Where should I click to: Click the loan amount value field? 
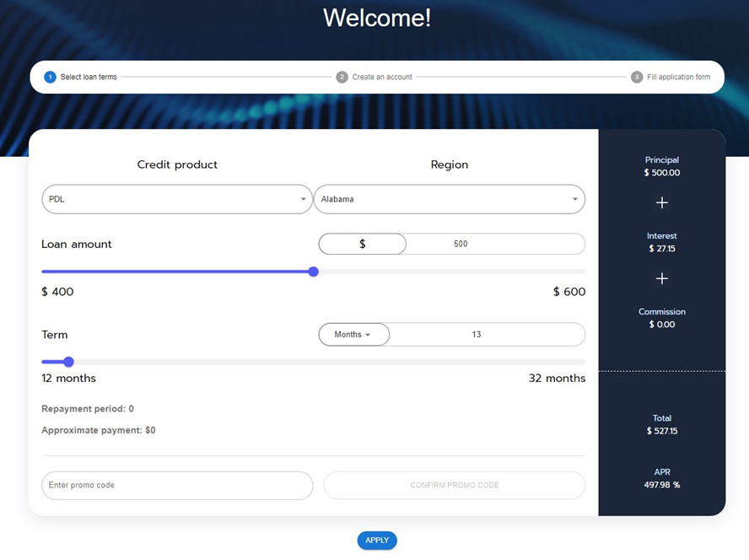coord(494,244)
